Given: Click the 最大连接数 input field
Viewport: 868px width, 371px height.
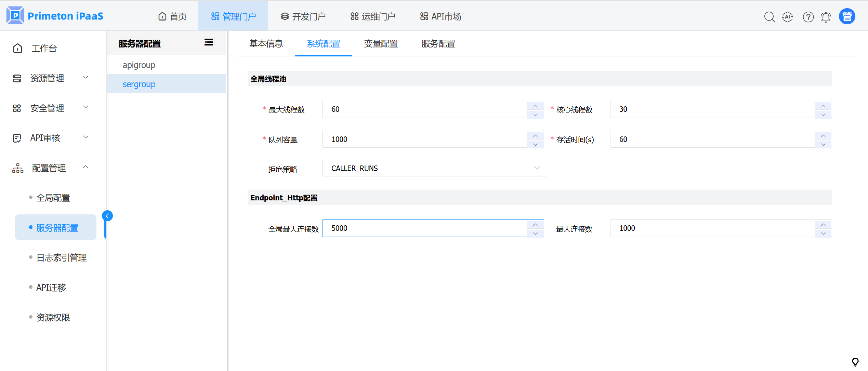Looking at the screenshot, I should click(711, 228).
